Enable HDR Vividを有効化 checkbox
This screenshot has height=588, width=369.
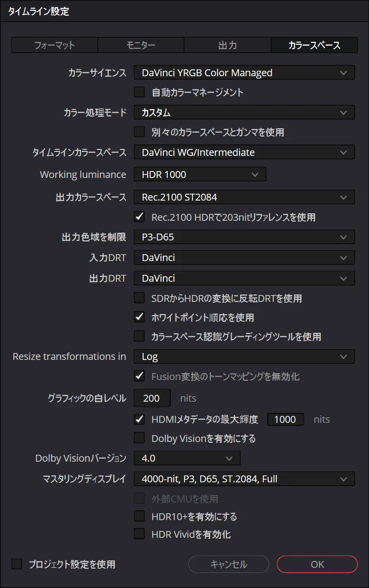(x=139, y=534)
